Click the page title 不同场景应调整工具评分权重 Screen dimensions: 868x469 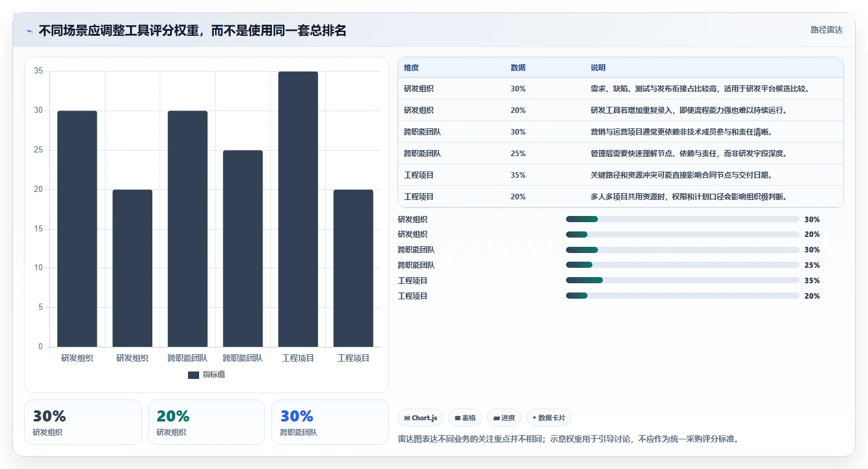click(192, 30)
